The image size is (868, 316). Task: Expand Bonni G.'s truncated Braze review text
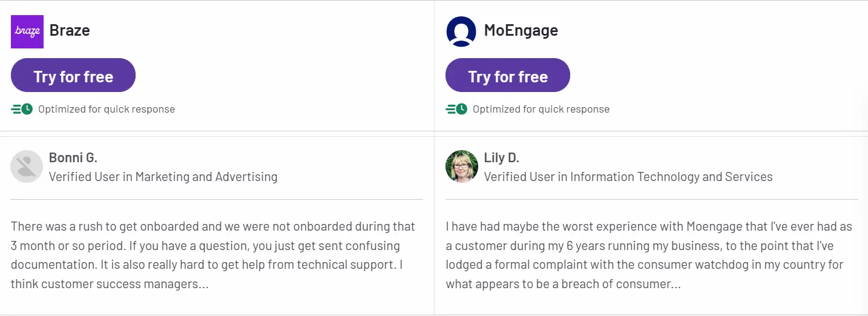(203, 284)
